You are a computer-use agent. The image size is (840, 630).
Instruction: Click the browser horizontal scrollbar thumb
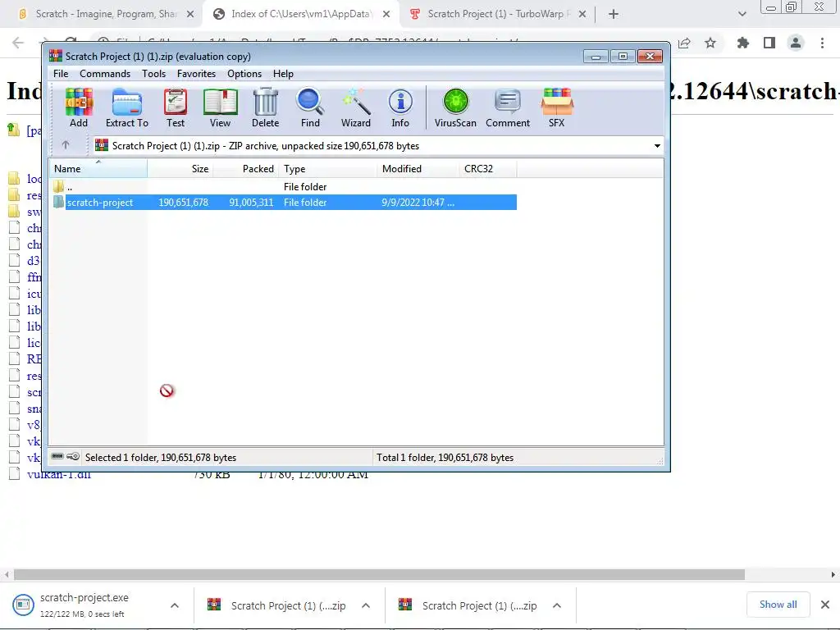379,574
